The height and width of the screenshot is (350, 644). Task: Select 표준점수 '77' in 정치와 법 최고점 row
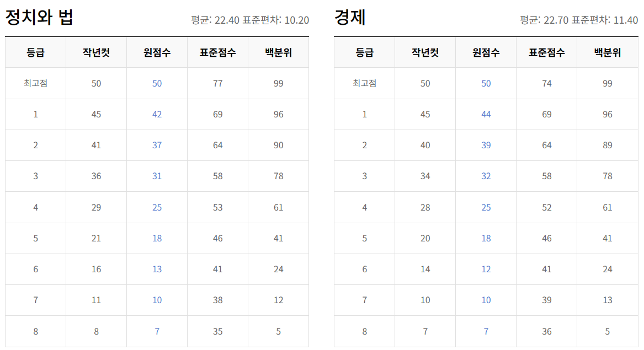tap(217, 83)
